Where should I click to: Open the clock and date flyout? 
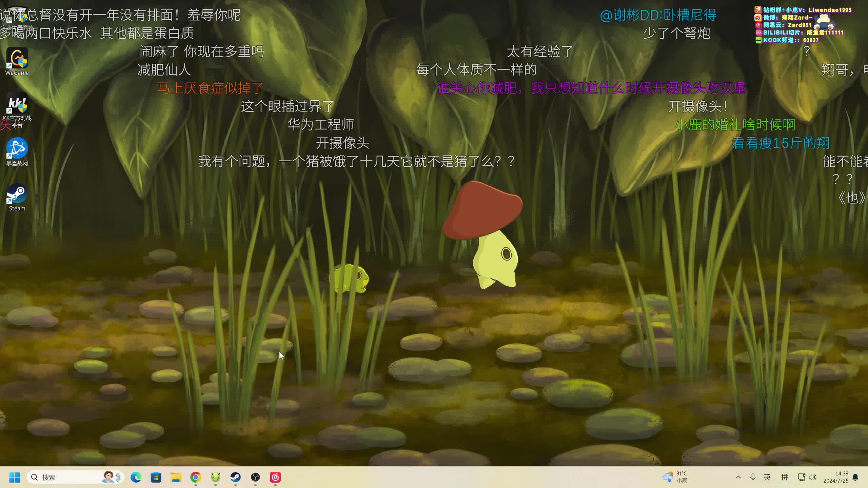836,477
